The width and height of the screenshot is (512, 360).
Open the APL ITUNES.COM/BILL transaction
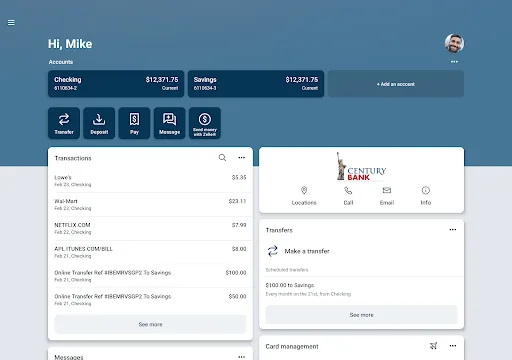point(150,252)
